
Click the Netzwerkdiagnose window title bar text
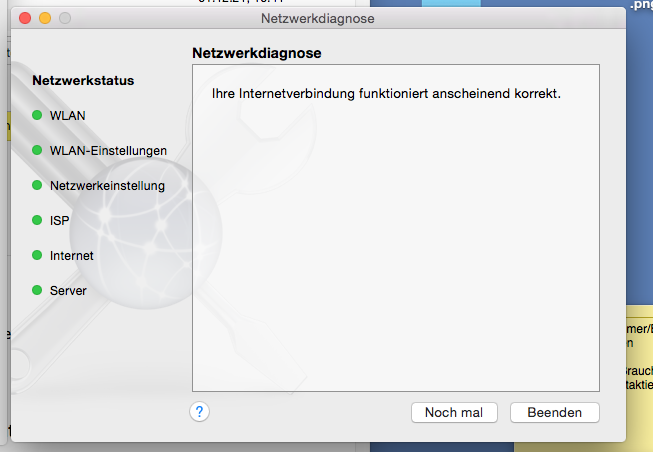pos(318,18)
